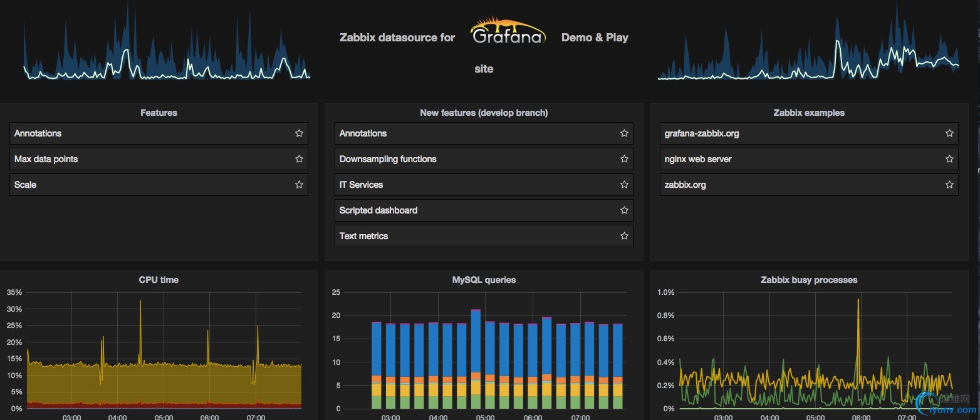Open Max data points dashboard

[x=159, y=159]
